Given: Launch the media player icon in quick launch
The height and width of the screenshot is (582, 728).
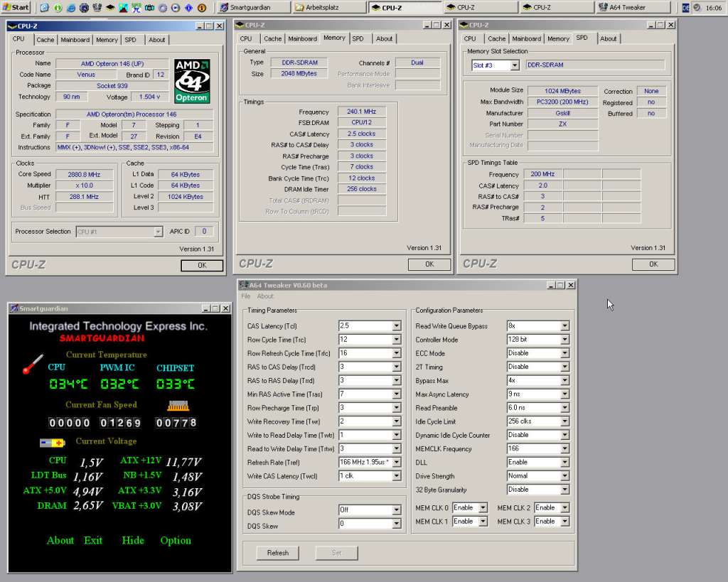Looking at the screenshot, I should point(176,7).
